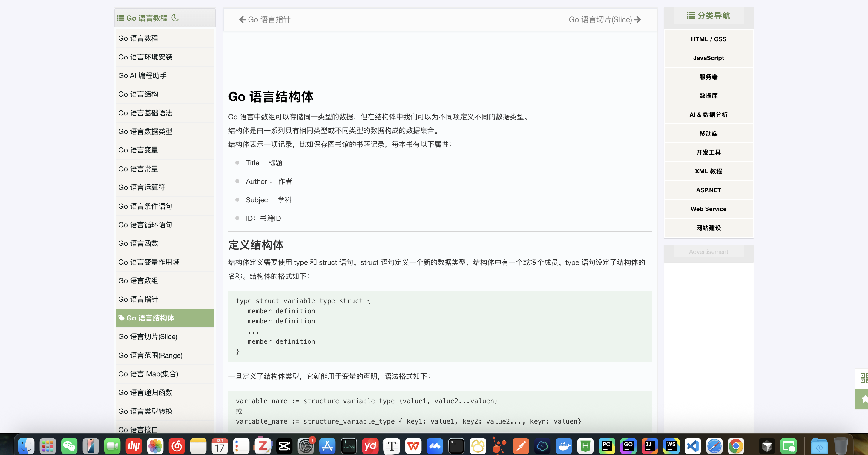The image size is (868, 455).
Task: Toggle dark mode with the moon icon
Action: click(175, 18)
